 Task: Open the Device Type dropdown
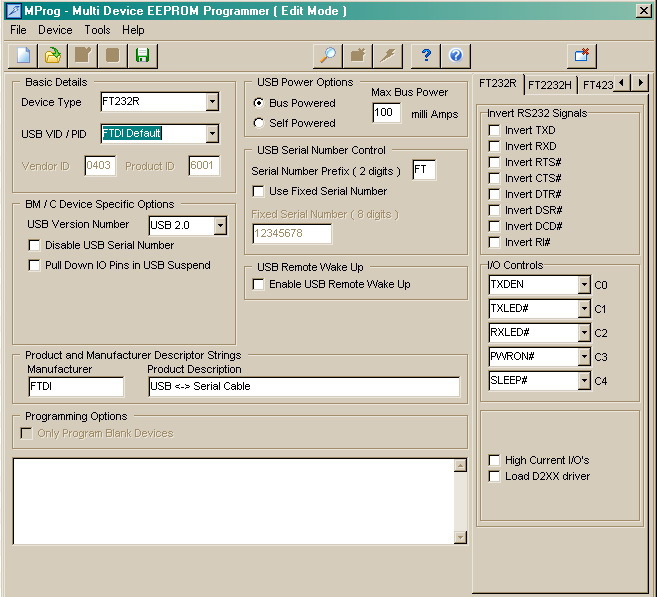[x=212, y=102]
